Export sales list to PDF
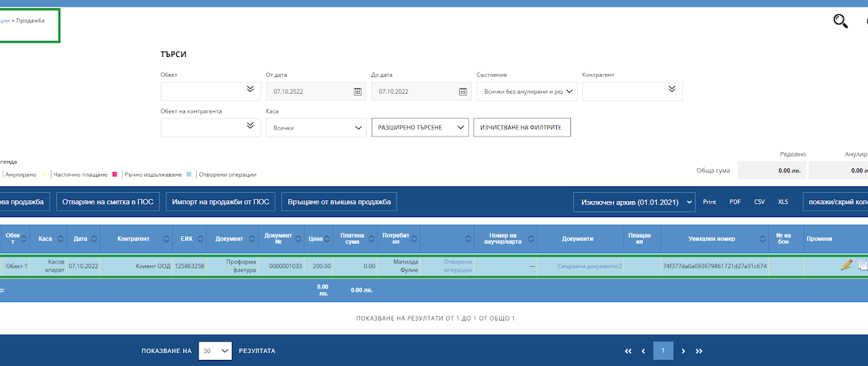Viewport: 868px width, 366px height. 735,202
